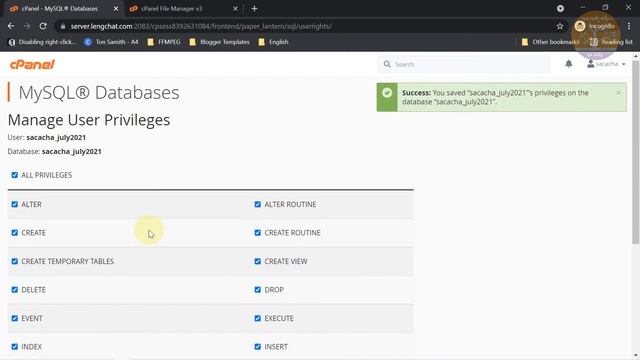Screen dimensions: 640x360
Task: Focus the cPanel Search field
Action: [x=464, y=64]
